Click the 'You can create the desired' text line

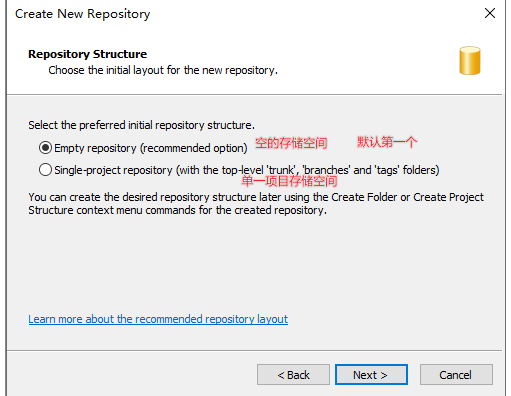pyautogui.click(x=256, y=197)
